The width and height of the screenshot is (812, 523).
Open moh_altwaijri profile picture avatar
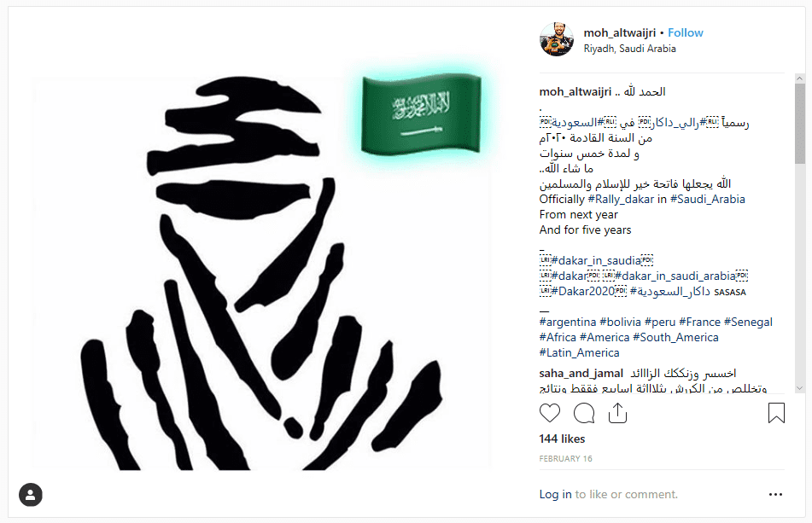[x=557, y=39]
